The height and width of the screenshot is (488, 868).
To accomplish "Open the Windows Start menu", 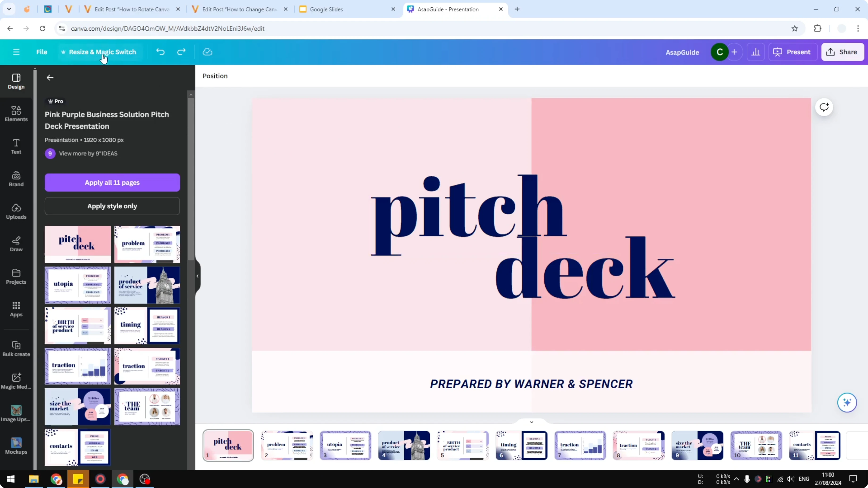I will (x=11, y=479).
